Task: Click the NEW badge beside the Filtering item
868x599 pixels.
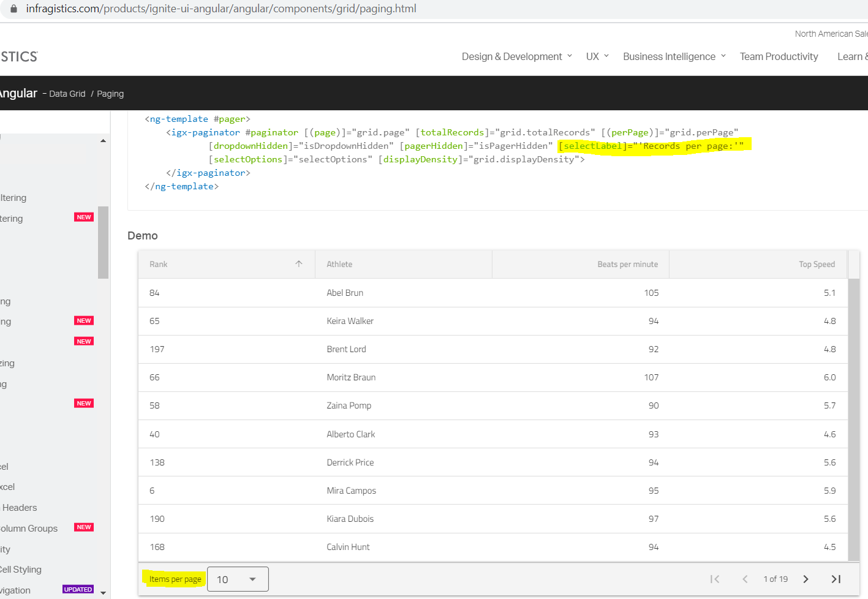Action: point(83,217)
